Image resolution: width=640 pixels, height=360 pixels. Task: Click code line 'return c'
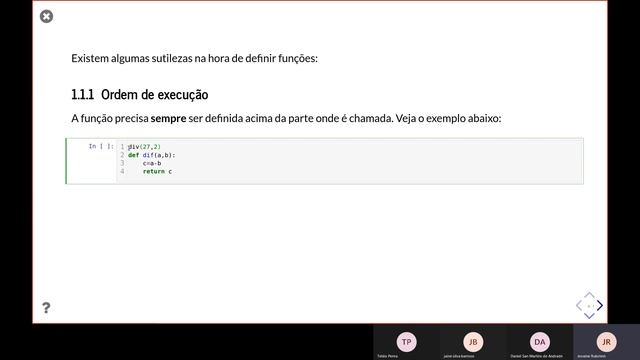point(157,171)
